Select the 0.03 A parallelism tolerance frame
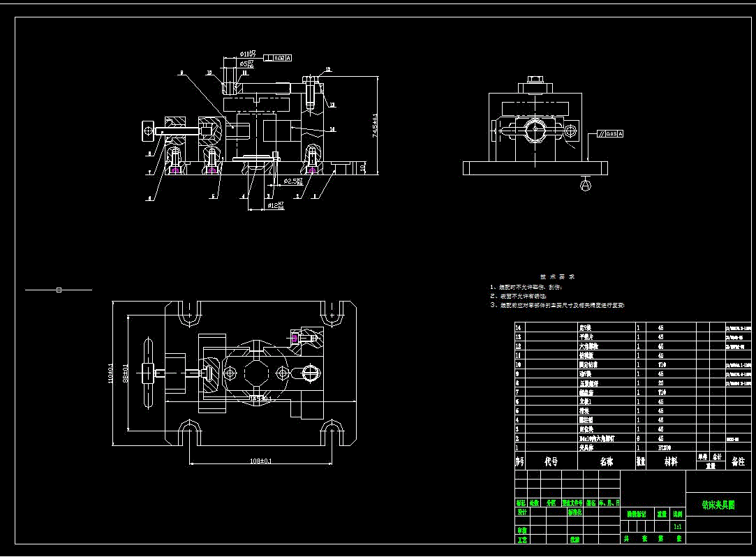Screen dimensions: 756x557 pos(610,133)
